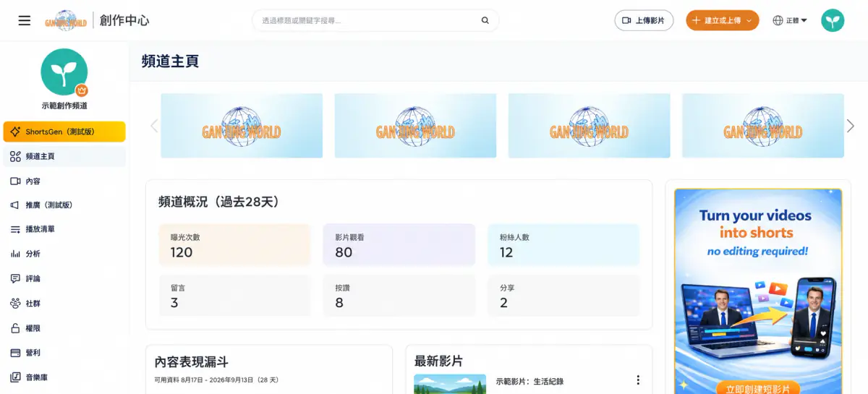Open the account avatar in header
Image resolution: width=868 pixels, height=394 pixels.
tap(833, 20)
